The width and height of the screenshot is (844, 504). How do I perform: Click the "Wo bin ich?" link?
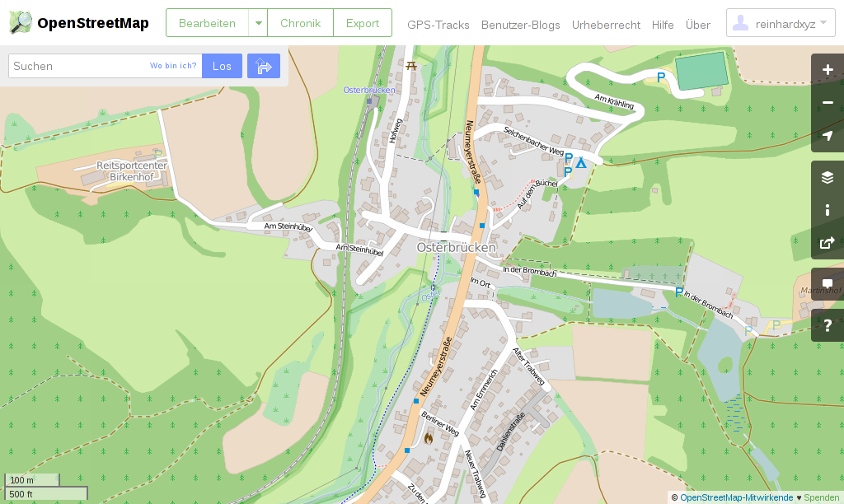pyautogui.click(x=173, y=66)
